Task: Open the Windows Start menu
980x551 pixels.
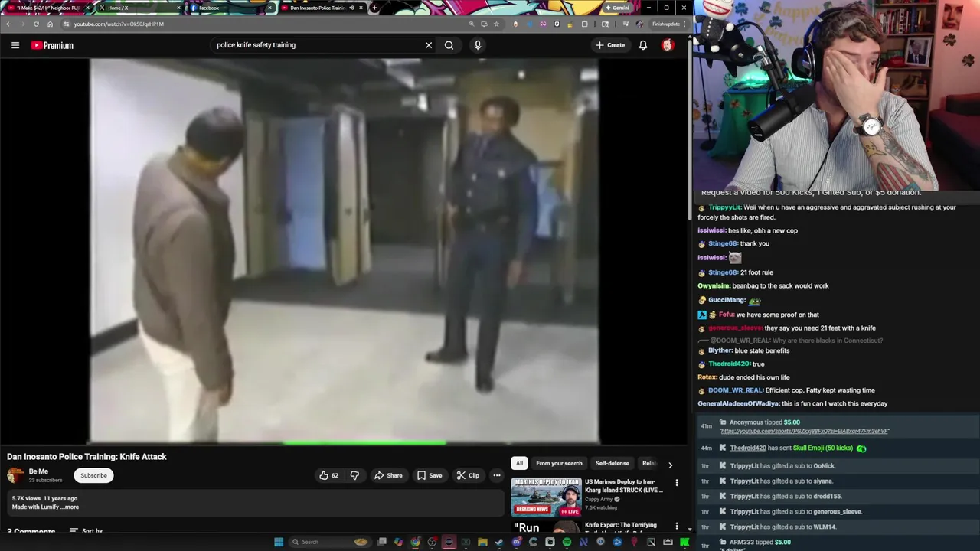Action: tap(279, 542)
